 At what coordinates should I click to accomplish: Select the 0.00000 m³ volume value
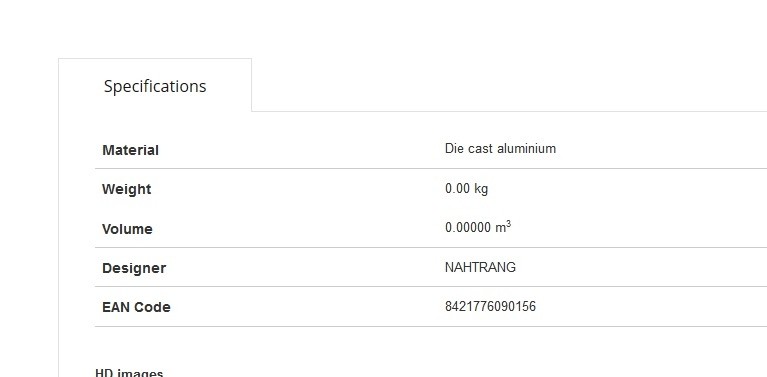click(478, 227)
